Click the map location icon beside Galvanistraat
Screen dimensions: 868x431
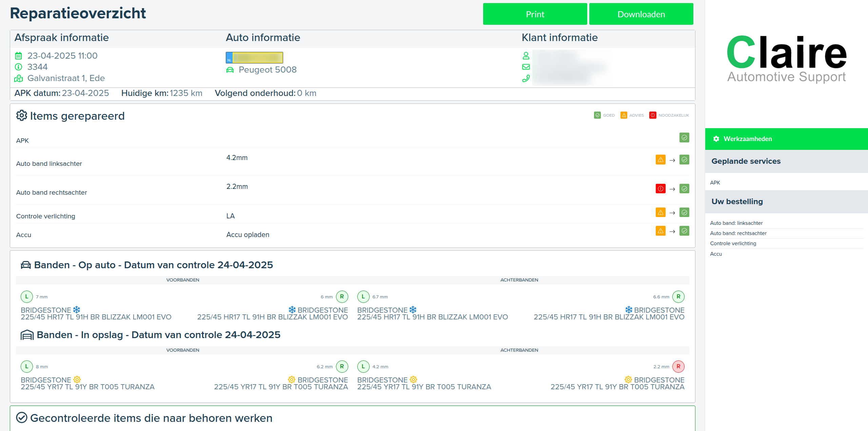(x=19, y=78)
